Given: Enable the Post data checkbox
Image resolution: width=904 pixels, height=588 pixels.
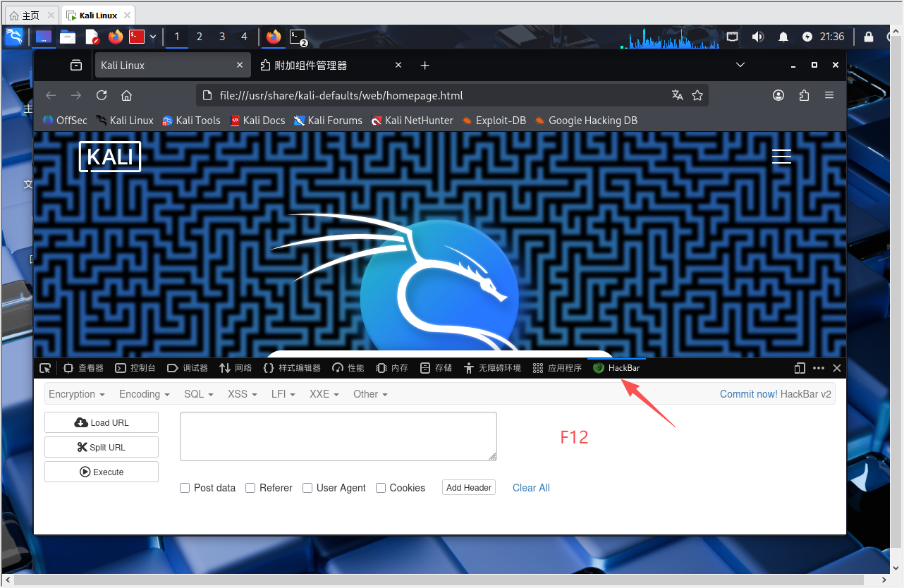Looking at the screenshot, I should point(185,488).
